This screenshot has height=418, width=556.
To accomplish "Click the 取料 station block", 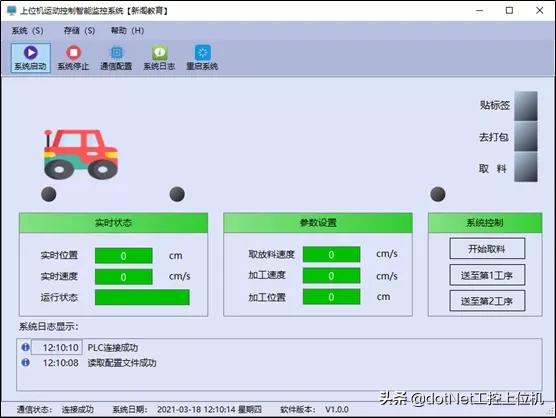I will coord(526,167).
